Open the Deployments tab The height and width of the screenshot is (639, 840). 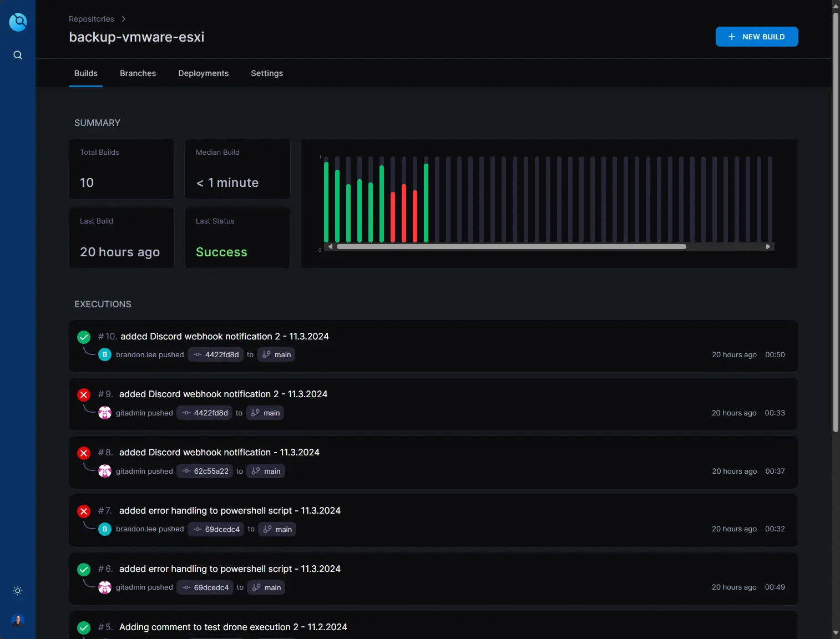203,73
